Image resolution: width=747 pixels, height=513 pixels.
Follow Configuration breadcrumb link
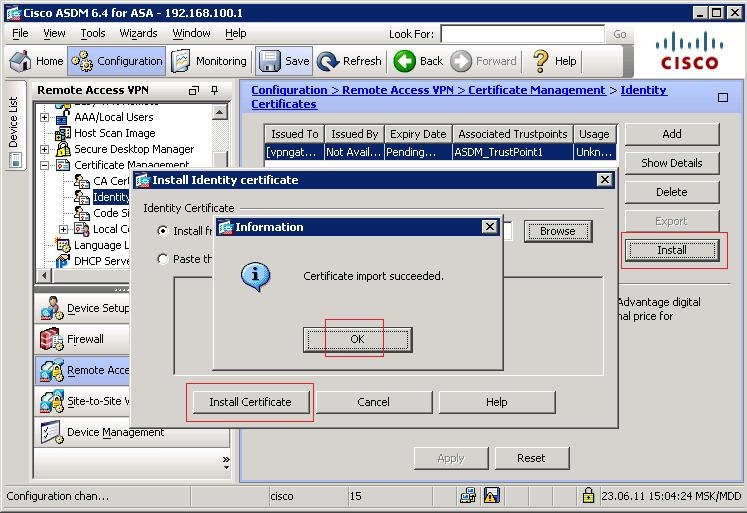[289, 90]
